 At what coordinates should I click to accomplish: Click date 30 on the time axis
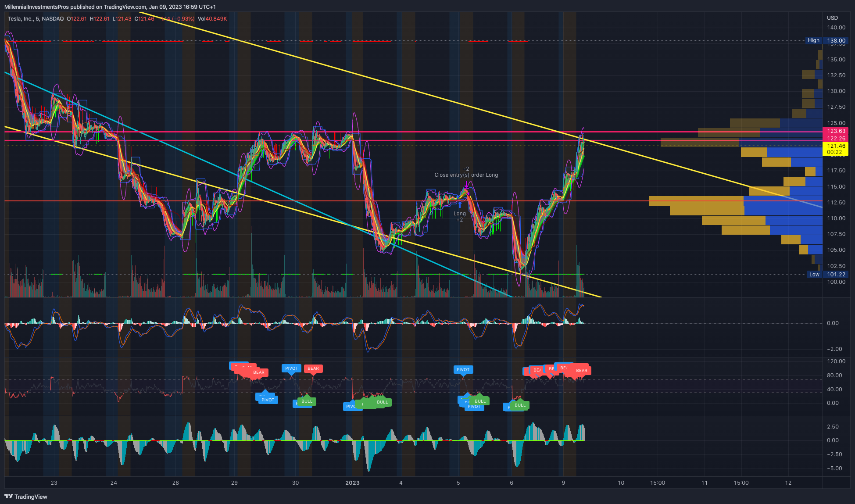(295, 483)
